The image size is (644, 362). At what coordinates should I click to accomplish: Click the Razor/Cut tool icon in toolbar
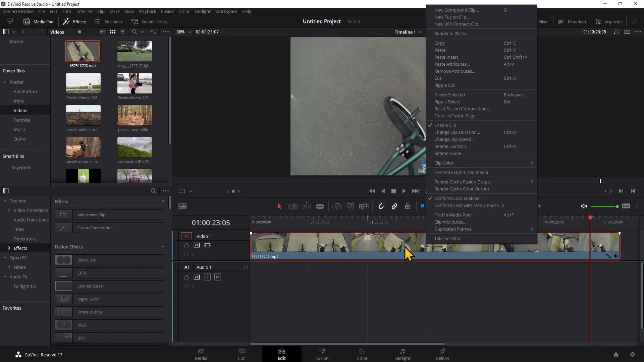320,206
